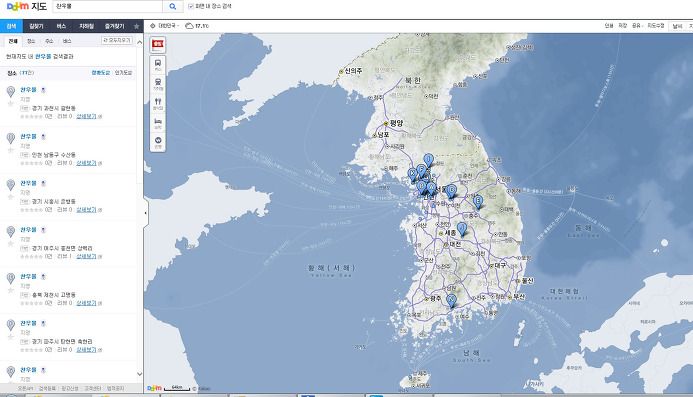Open the red roadview icon on map toolbar

[158, 44]
